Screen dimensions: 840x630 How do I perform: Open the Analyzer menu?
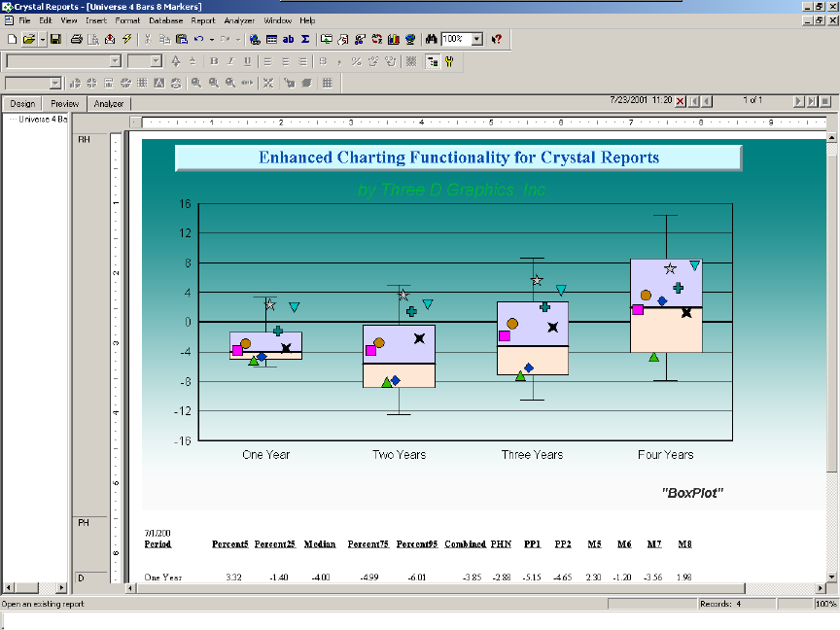[x=239, y=20]
